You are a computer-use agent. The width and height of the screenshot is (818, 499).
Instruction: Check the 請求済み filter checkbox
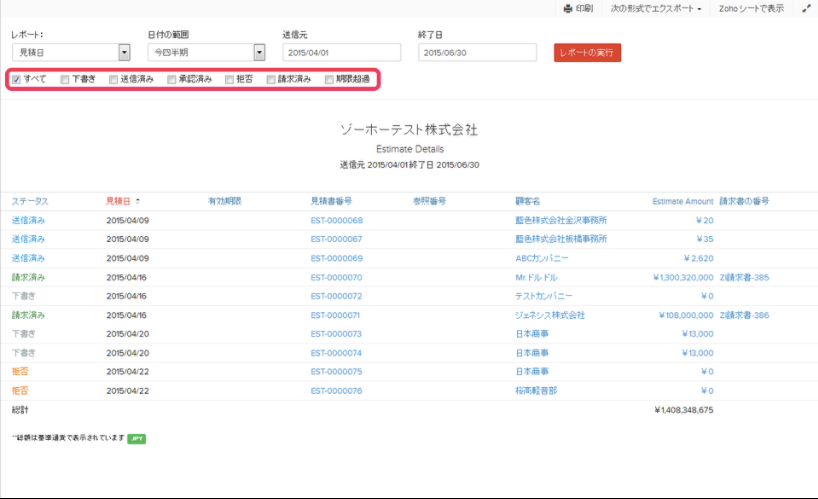click(271, 79)
